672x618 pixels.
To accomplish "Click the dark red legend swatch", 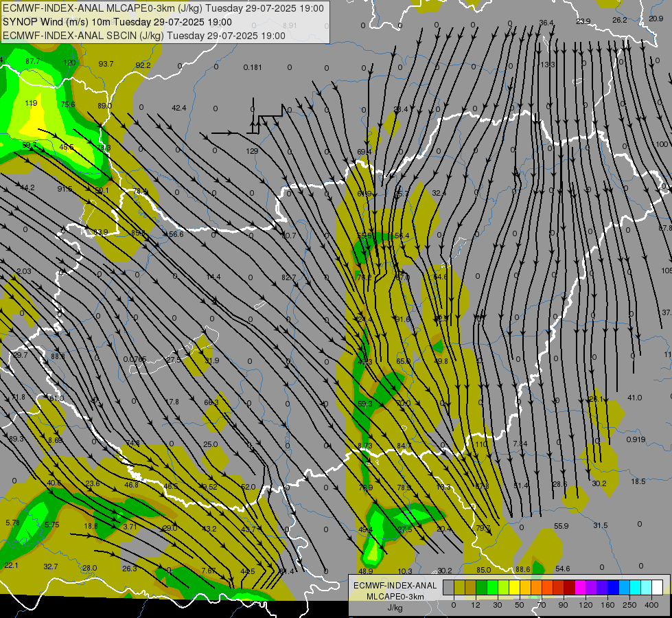I will pyautogui.click(x=570, y=587).
